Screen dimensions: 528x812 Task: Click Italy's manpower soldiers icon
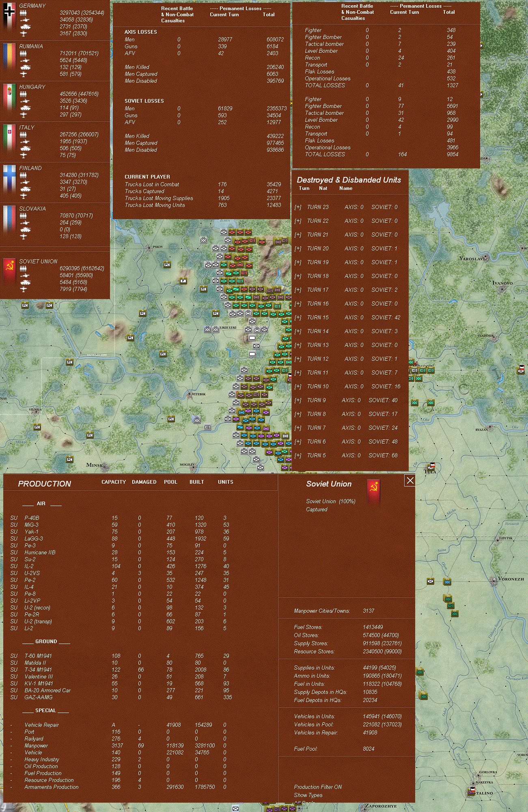pos(24,135)
